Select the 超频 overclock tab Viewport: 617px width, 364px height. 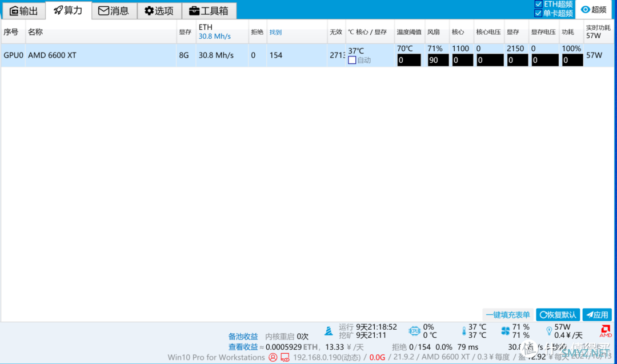point(594,10)
